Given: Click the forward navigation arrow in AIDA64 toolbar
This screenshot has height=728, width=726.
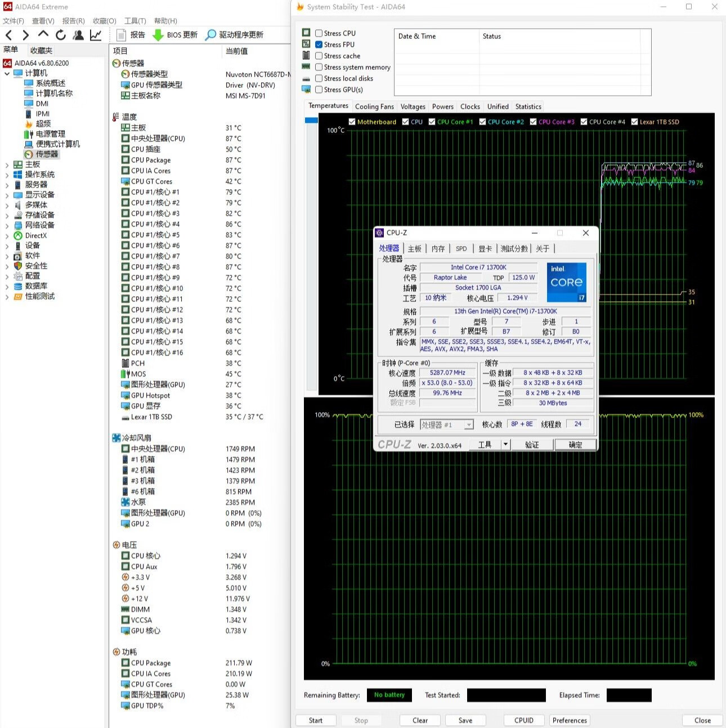Looking at the screenshot, I should [x=25, y=35].
